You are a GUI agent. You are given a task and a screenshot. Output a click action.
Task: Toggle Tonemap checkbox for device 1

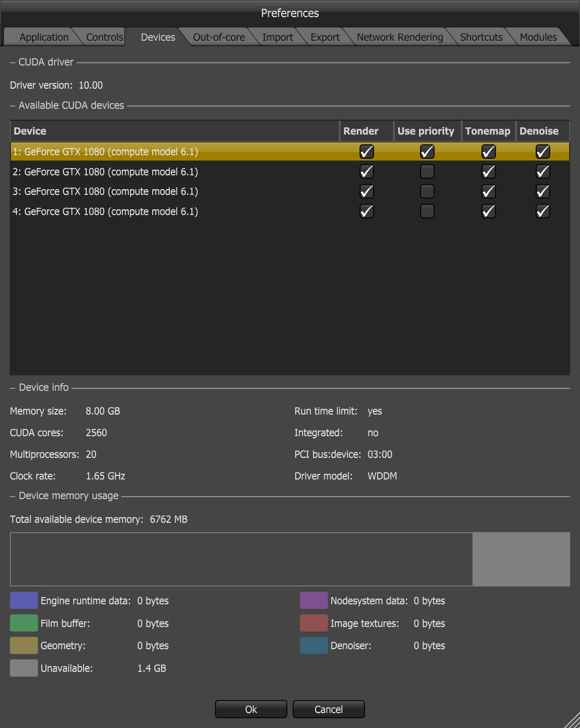pyautogui.click(x=488, y=152)
